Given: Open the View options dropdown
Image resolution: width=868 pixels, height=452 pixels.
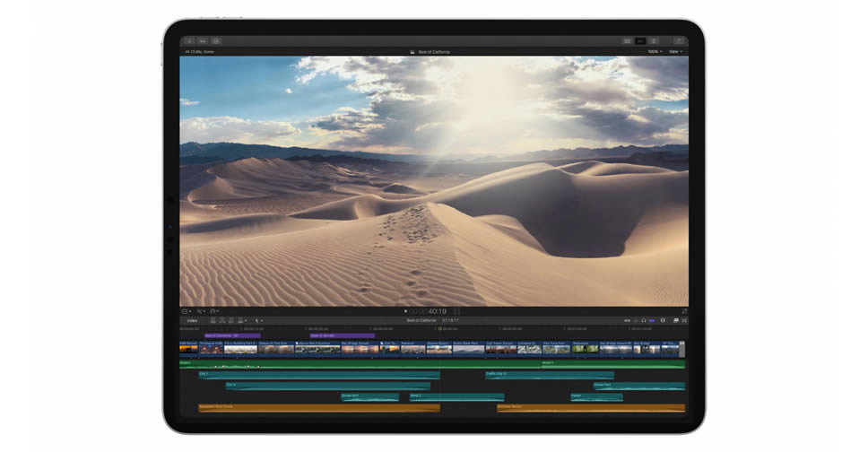Looking at the screenshot, I should (x=675, y=52).
